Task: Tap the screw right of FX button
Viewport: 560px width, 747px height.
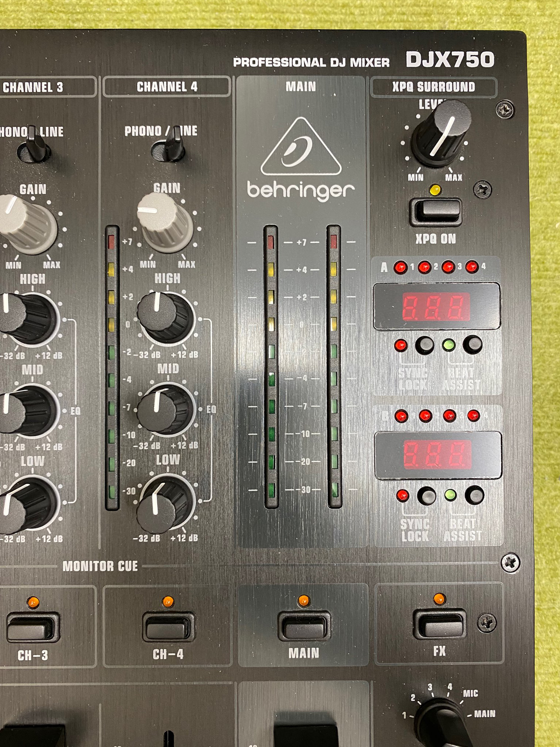Action: coord(487,623)
